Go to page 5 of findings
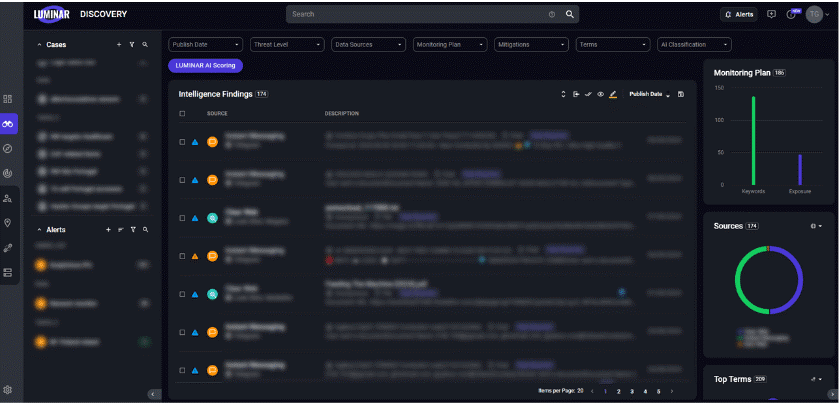 pos(659,392)
